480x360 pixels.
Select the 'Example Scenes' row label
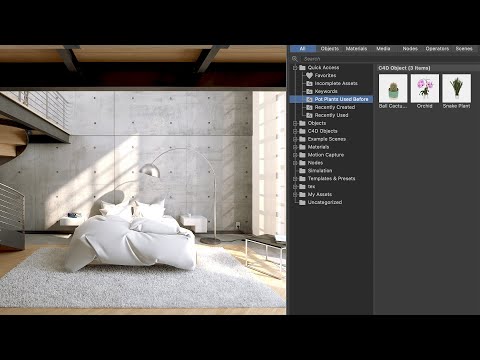(327, 139)
